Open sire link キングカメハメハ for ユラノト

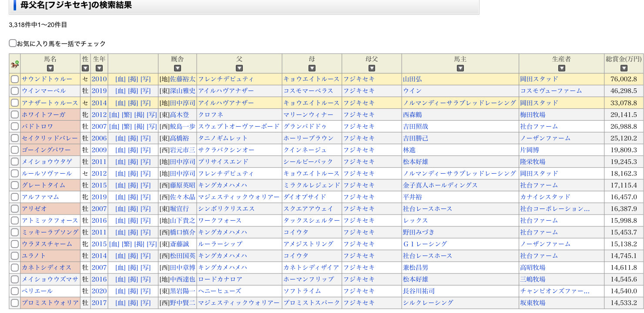click(223, 256)
